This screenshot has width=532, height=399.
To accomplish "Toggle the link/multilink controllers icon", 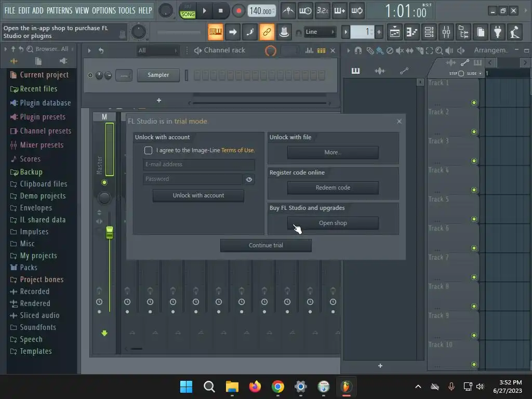I will pyautogui.click(x=267, y=32).
